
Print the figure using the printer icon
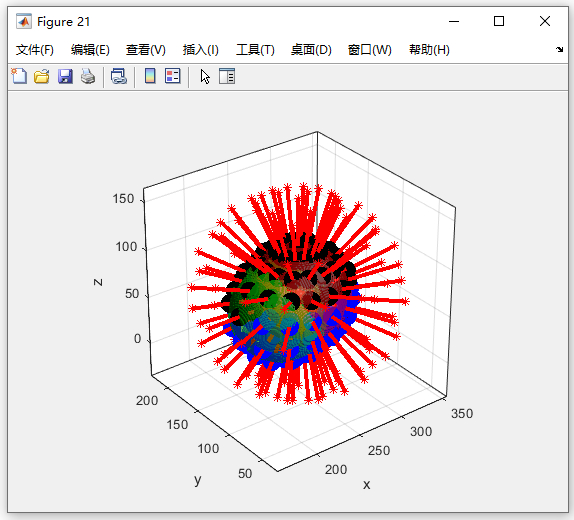click(88, 77)
